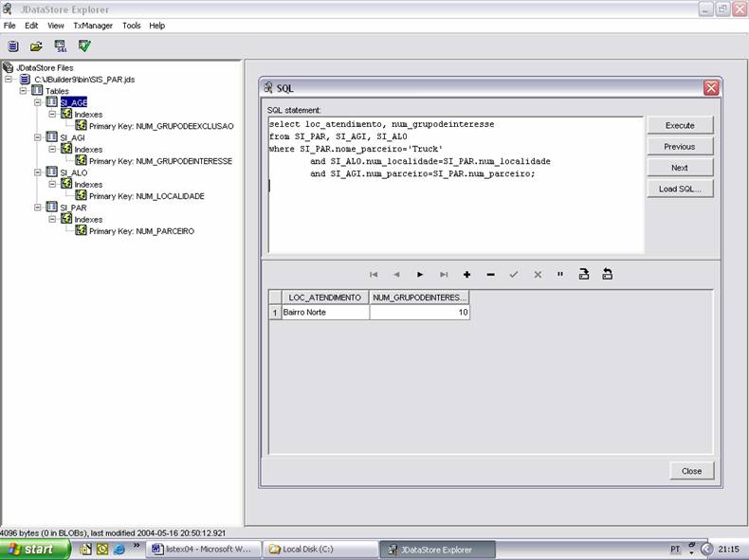Viewport: 749px width, 560px height.
Task: Post changes with check icon
Action: click(x=514, y=275)
